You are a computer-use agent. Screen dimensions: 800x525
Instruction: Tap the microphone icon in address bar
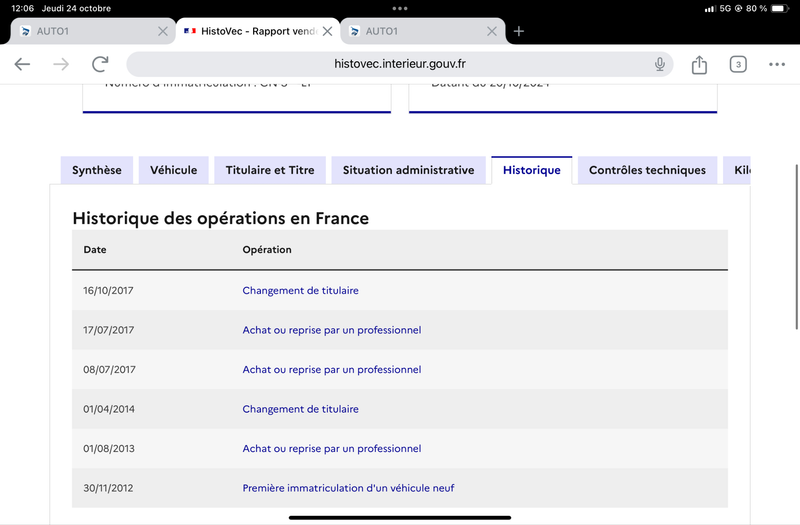(x=660, y=64)
